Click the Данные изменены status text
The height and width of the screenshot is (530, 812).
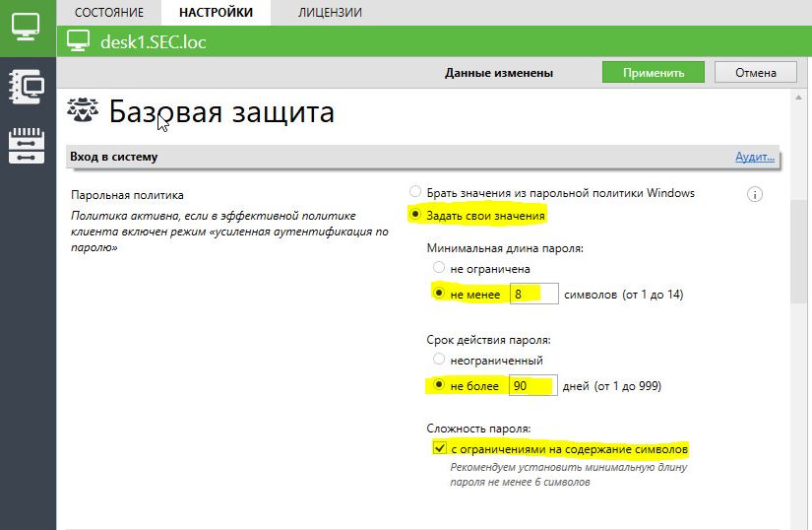click(499, 73)
